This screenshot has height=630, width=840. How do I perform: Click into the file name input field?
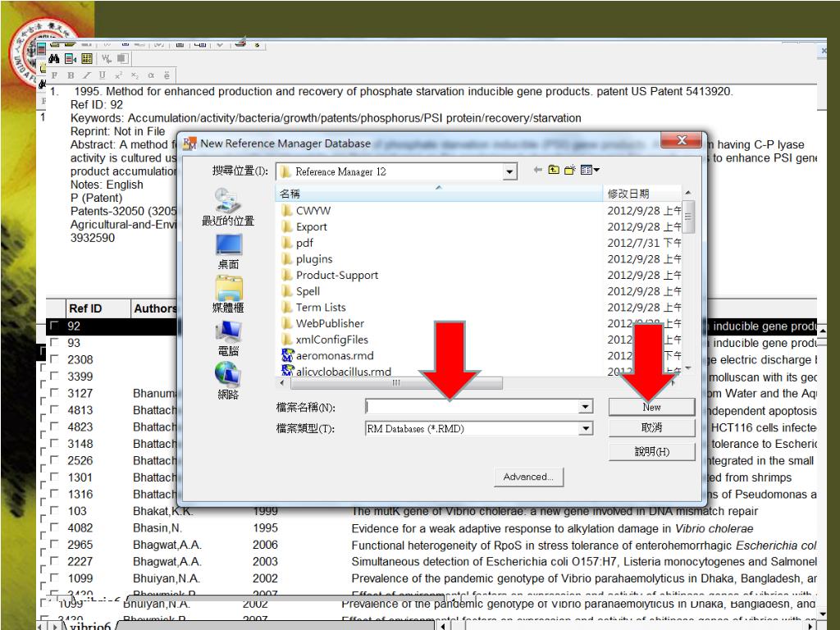point(472,407)
